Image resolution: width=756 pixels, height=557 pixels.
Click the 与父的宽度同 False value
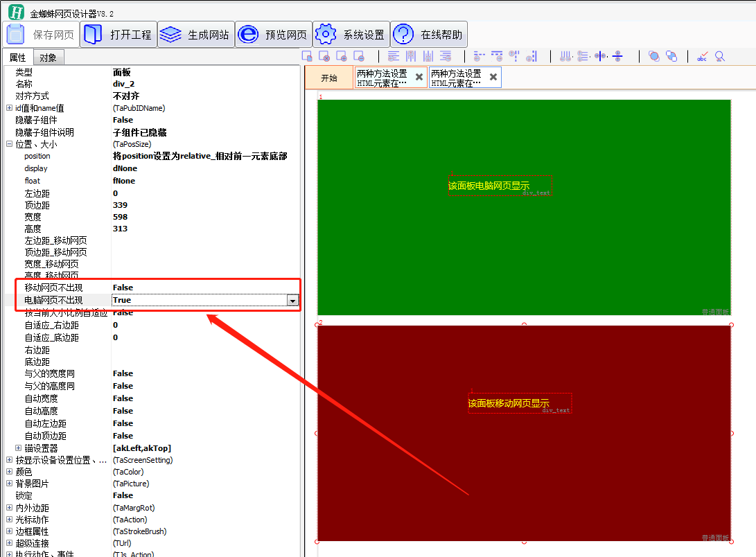123,373
